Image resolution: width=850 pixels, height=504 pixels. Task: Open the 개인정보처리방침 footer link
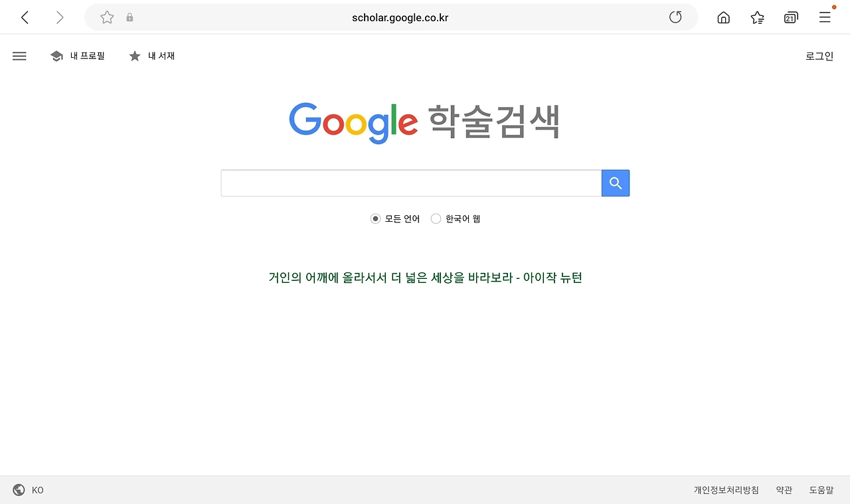pos(726,490)
